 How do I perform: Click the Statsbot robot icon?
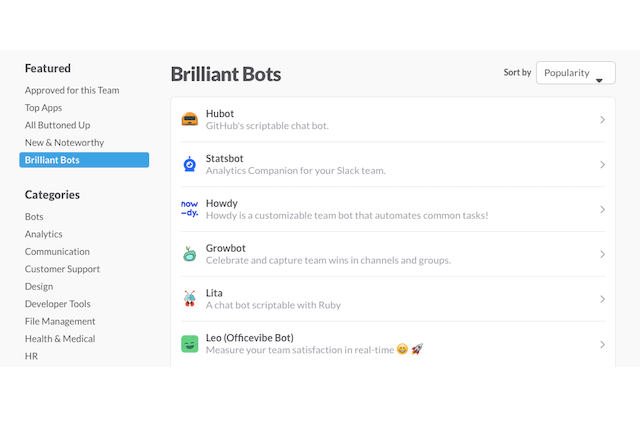coord(189,164)
